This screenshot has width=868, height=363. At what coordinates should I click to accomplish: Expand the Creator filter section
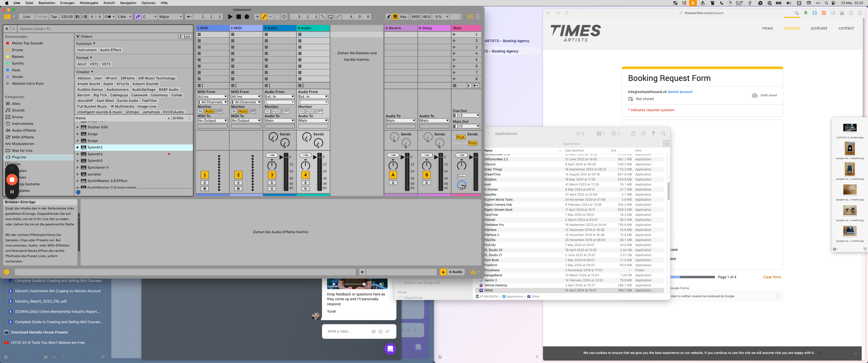click(x=85, y=72)
